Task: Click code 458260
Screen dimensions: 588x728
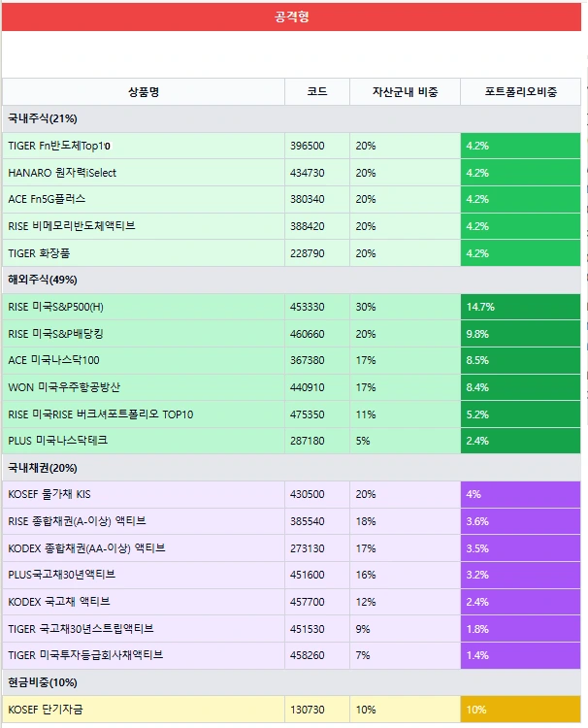Action: (x=308, y=655)
